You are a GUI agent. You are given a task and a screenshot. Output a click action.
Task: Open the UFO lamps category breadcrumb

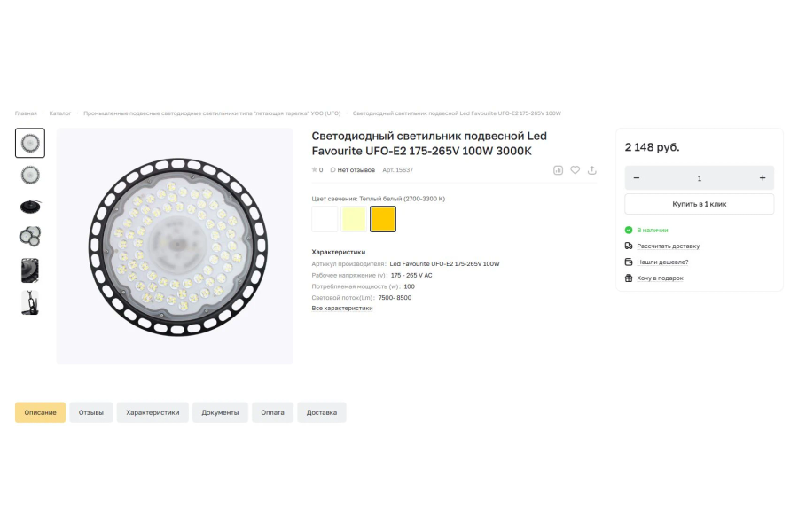click(x=212, y=113)
